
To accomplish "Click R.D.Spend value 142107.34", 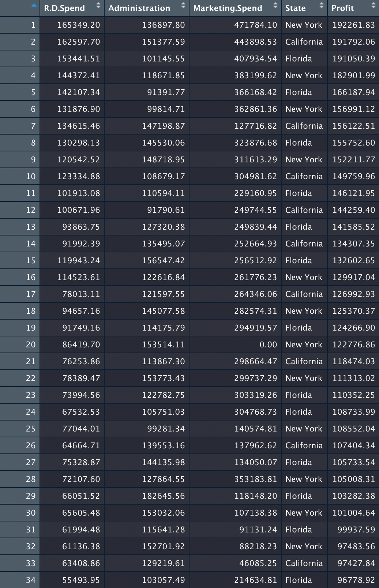I will [x=79, y=92].
